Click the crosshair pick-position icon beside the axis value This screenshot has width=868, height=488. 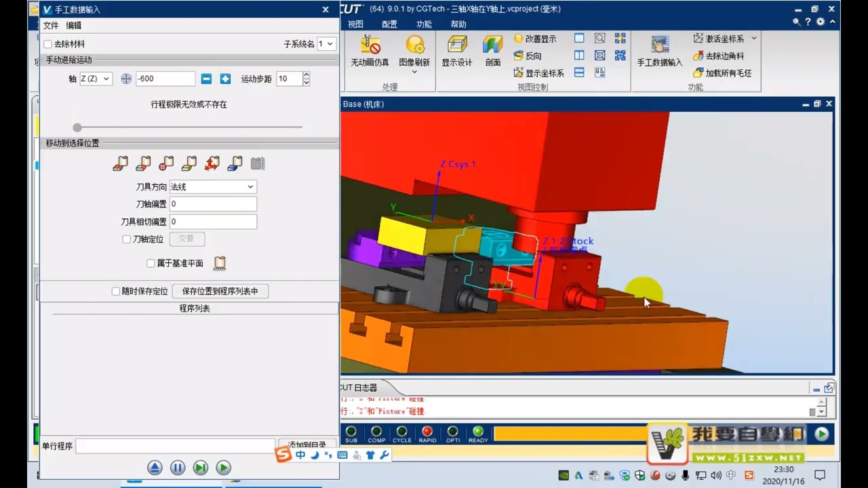[125, 79]
